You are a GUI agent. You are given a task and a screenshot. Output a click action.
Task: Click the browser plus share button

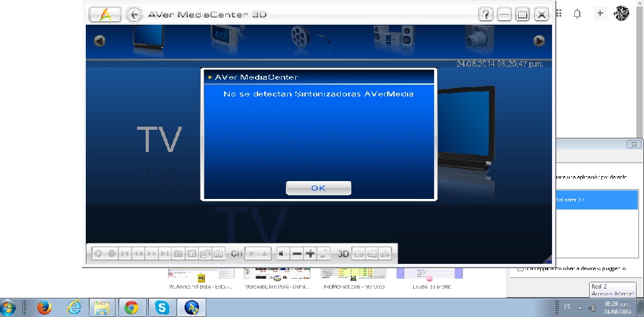[x=600, y=13]
